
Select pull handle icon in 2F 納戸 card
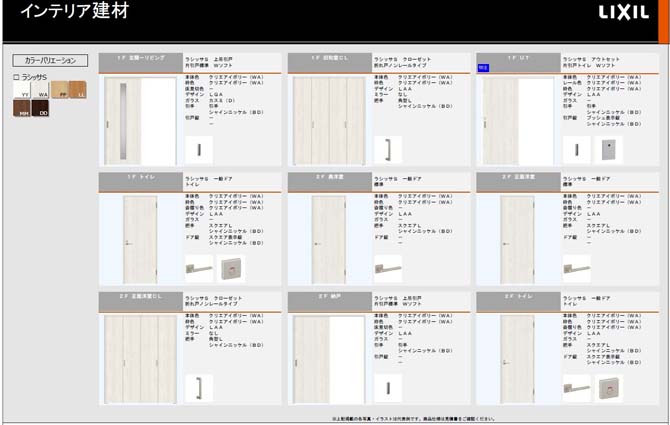[388, 388]
